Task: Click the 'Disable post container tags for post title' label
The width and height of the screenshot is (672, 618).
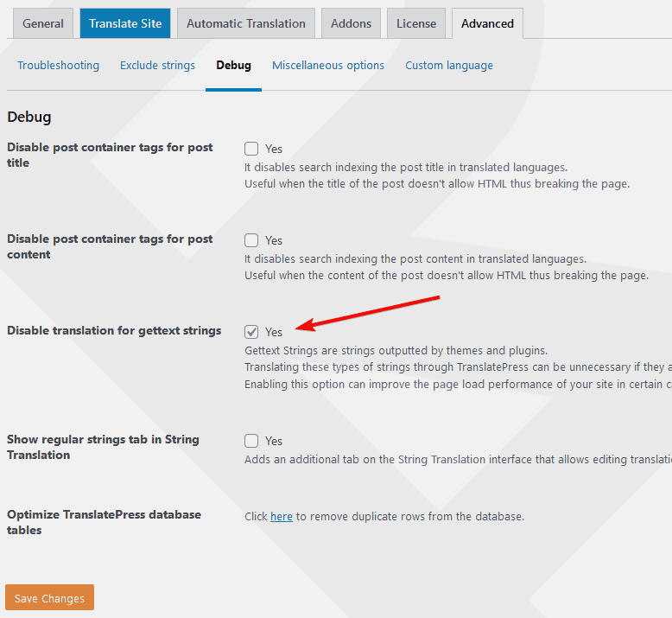Action: [x=110, y=155]
